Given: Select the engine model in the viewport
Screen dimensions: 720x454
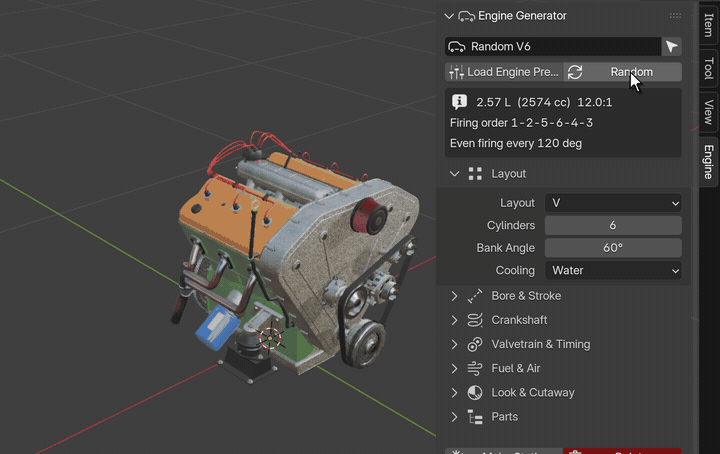Looking at the screenshot, I should click(x=298, y=257).
